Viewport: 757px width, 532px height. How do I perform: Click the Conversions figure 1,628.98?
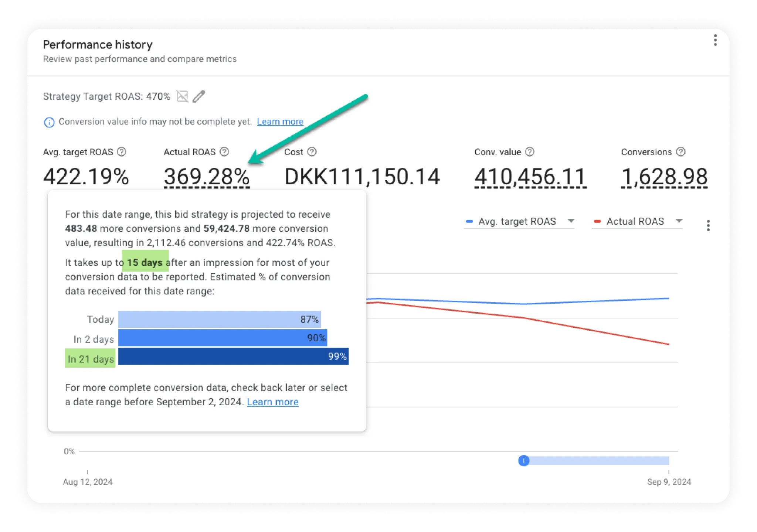664,177
